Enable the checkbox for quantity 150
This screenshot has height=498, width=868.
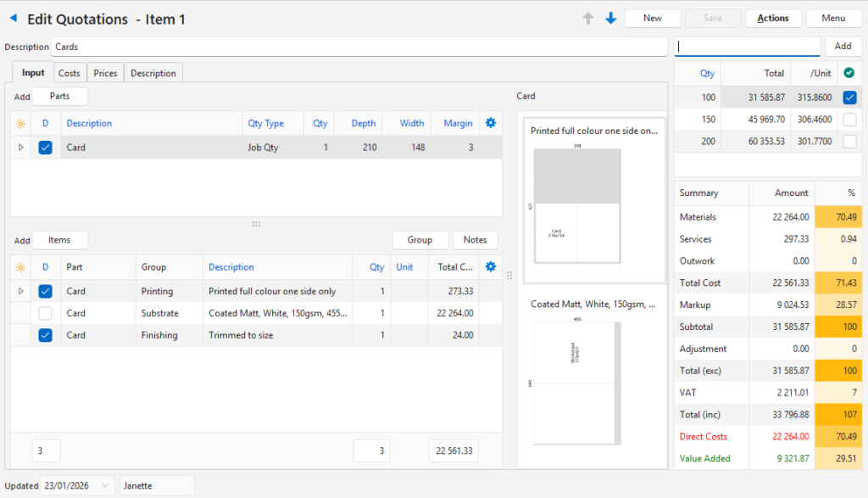(x=849, y=119)
